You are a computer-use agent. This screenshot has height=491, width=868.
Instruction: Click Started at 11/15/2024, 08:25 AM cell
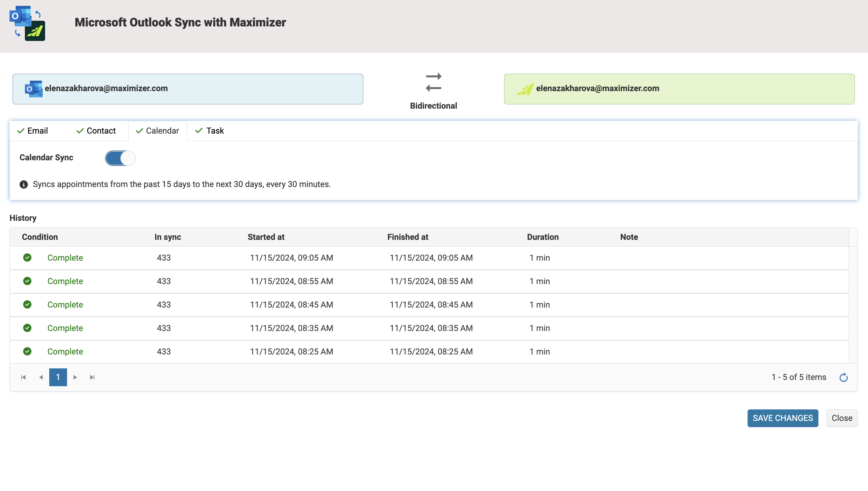(x=292, y=352)
